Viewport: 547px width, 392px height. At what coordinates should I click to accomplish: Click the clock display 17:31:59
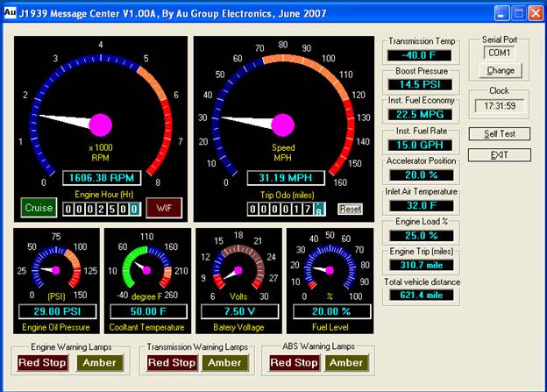click(x=500, y=106)
